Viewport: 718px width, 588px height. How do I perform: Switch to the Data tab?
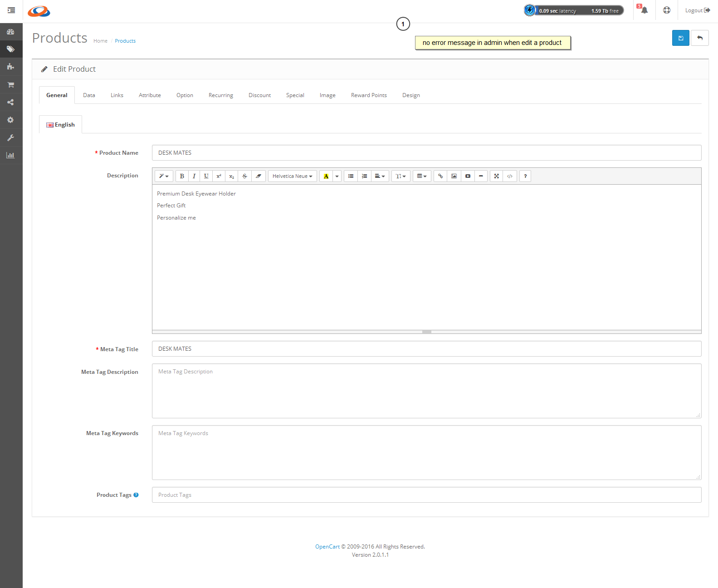coord(89,95)
